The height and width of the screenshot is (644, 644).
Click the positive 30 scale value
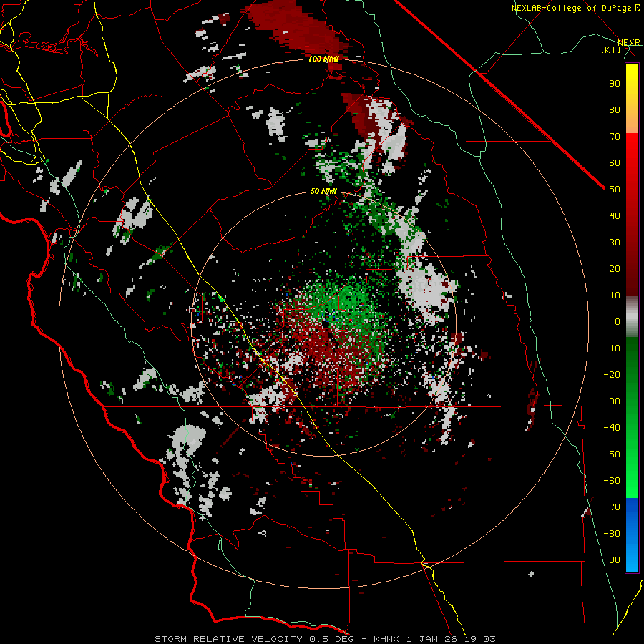[x=615, y=243]
